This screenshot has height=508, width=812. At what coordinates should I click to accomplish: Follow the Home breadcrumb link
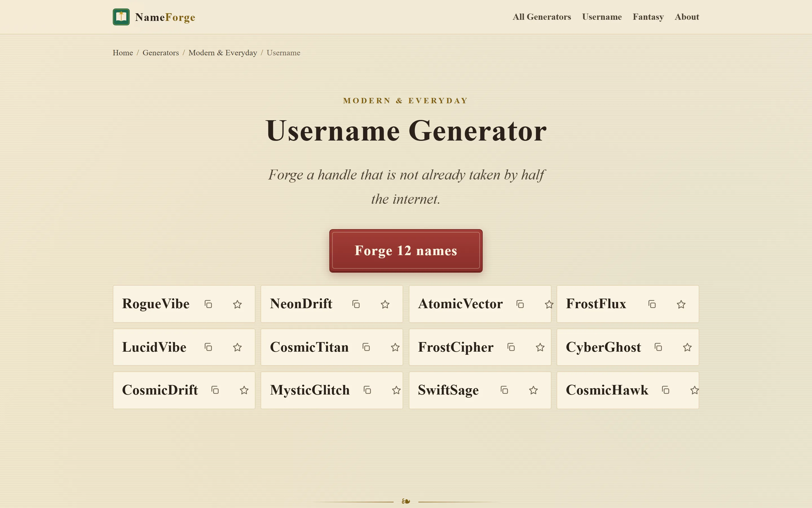click(123, 53)
